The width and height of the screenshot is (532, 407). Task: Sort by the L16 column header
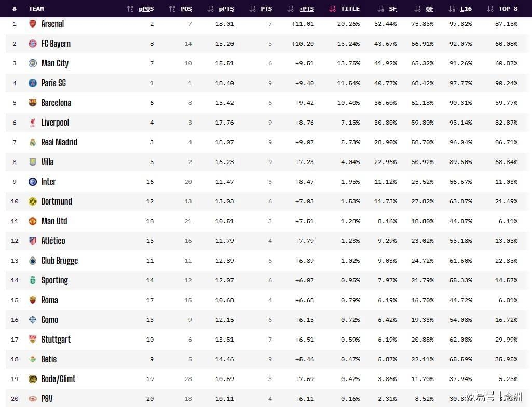[466, 9]
